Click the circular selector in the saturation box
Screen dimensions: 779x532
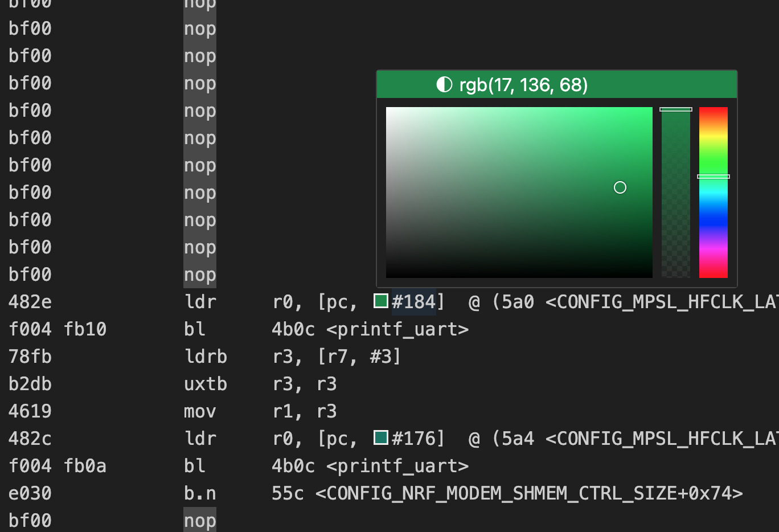(x=620, y=187)
